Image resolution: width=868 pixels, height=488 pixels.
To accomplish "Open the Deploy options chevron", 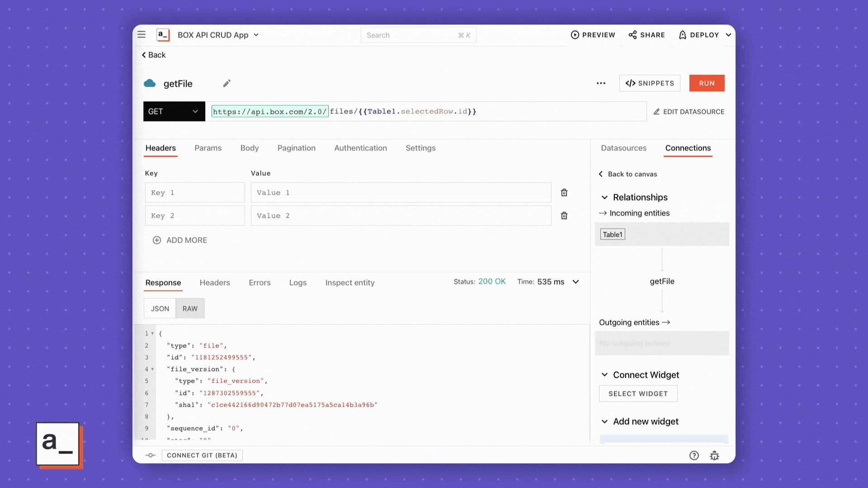I will point(728,35).
